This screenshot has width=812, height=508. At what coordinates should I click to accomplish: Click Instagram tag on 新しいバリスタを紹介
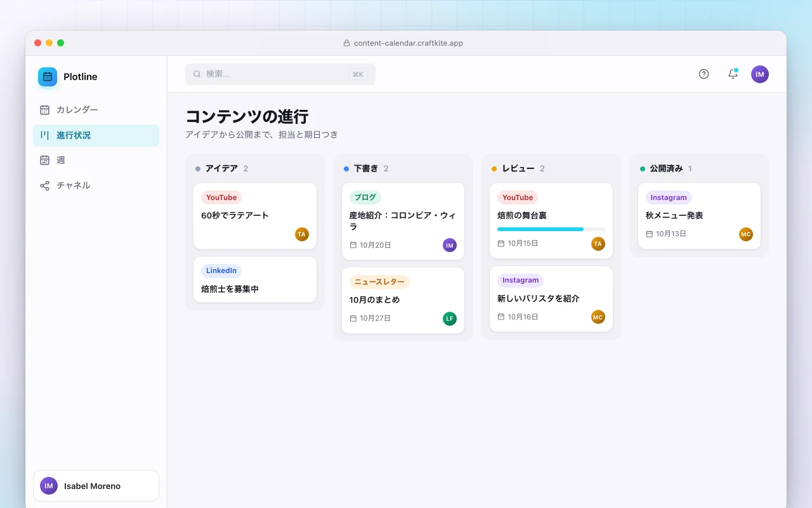(x=520, y=280)
